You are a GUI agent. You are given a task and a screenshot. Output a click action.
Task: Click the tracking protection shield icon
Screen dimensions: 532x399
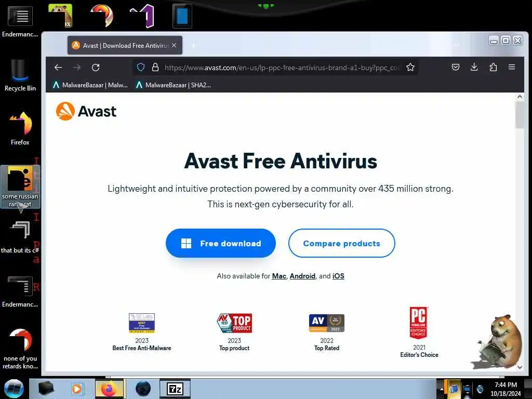point(141,68)
